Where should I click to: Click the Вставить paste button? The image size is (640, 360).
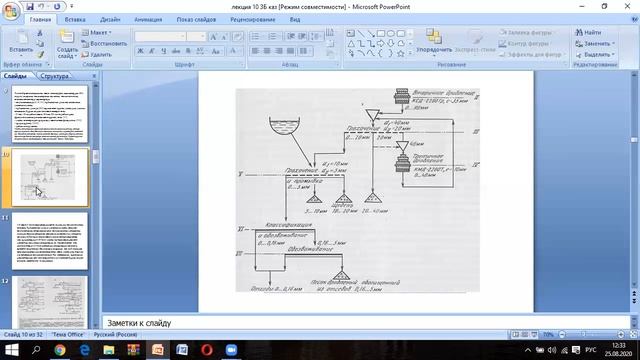coord(21,42)
